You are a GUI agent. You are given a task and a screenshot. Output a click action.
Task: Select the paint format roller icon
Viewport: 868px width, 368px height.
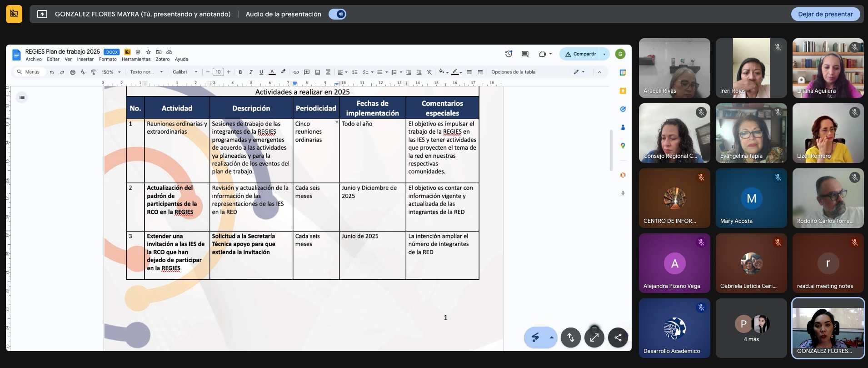tap(93, 72)
